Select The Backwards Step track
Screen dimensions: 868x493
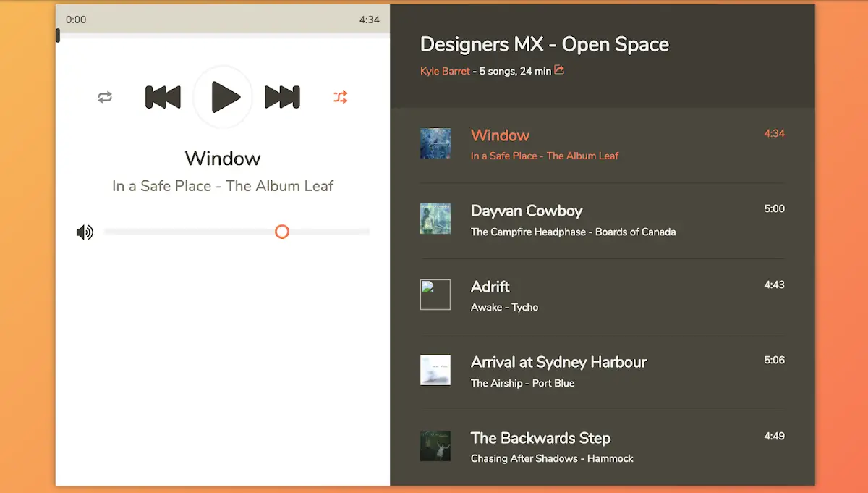(540, 438)
